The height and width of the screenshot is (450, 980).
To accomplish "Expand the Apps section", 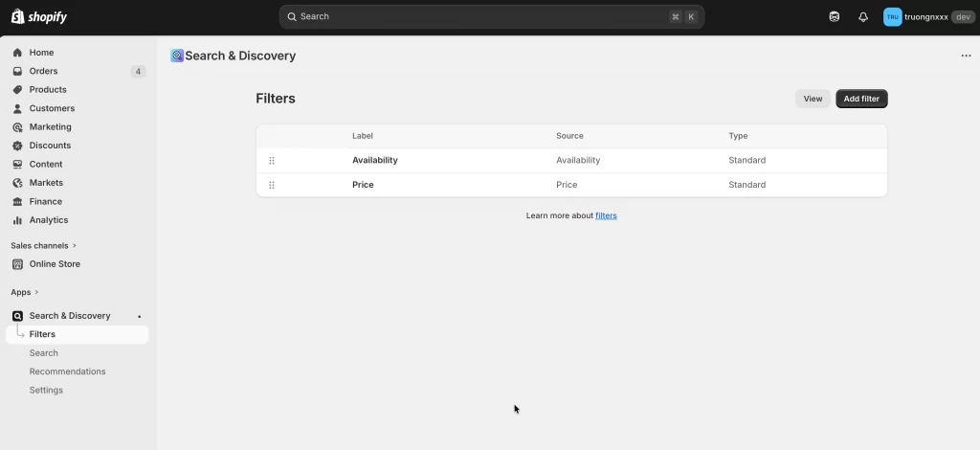I will click(25, 292).
